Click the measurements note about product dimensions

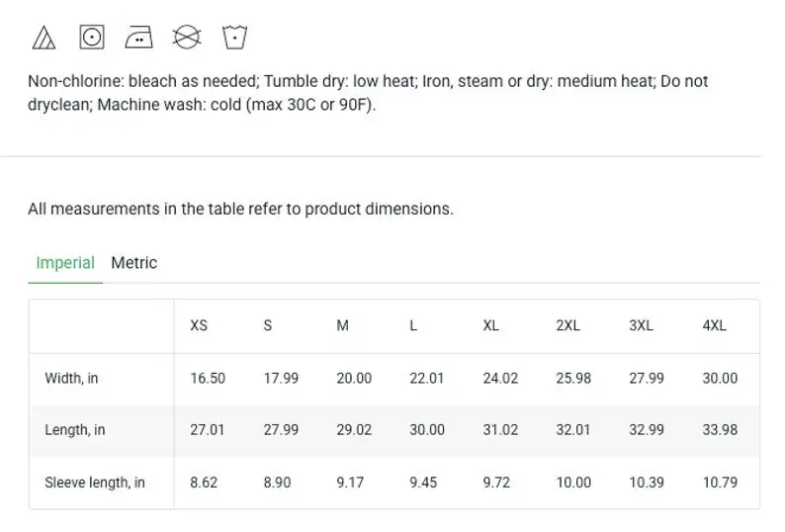click(240, 210)
